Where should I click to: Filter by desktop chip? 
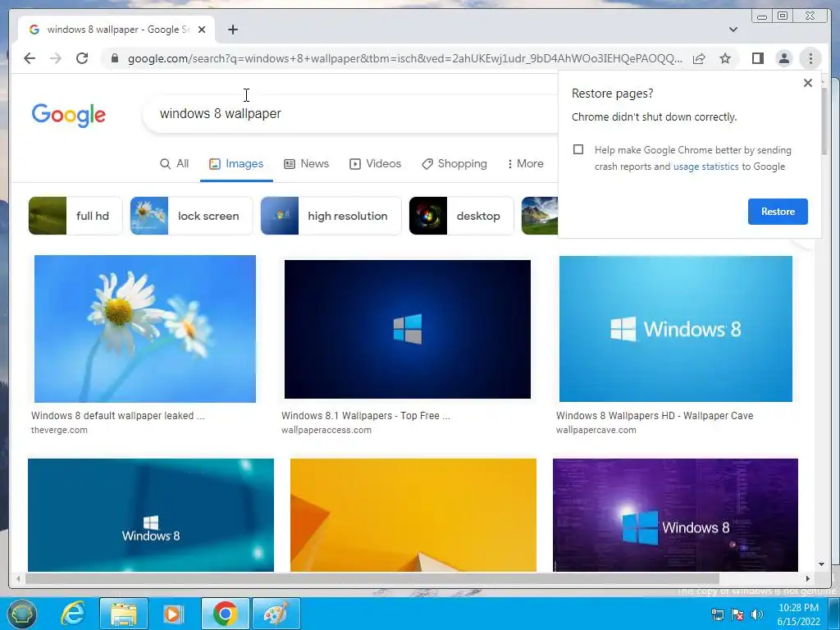coord(461,216)
